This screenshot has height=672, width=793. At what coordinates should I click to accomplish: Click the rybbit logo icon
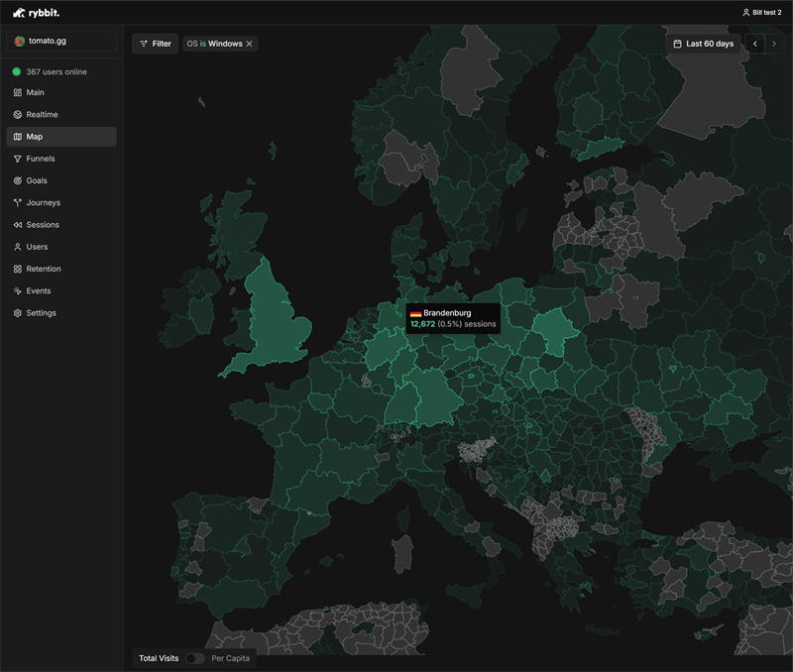[19, 13]
